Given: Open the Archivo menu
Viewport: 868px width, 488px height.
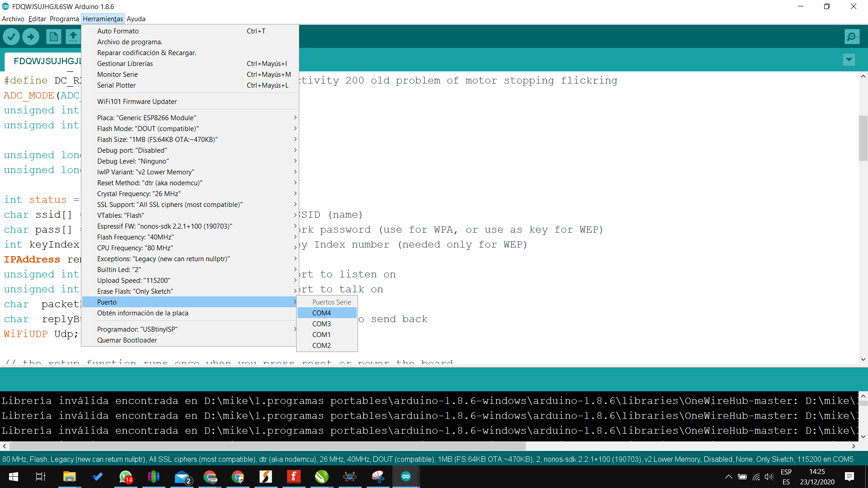Looking at the screenshot, I should pyautogui.click(x=13, y=19).
